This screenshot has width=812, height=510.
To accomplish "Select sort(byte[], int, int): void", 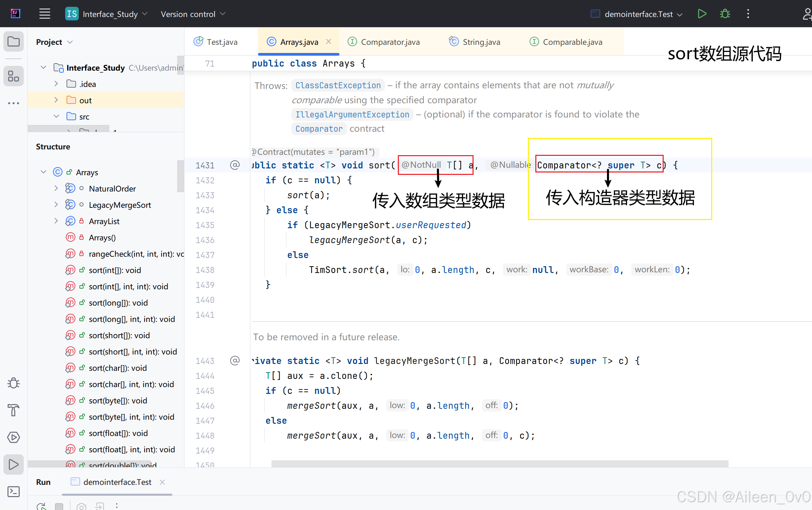I will tap(106, 417).
